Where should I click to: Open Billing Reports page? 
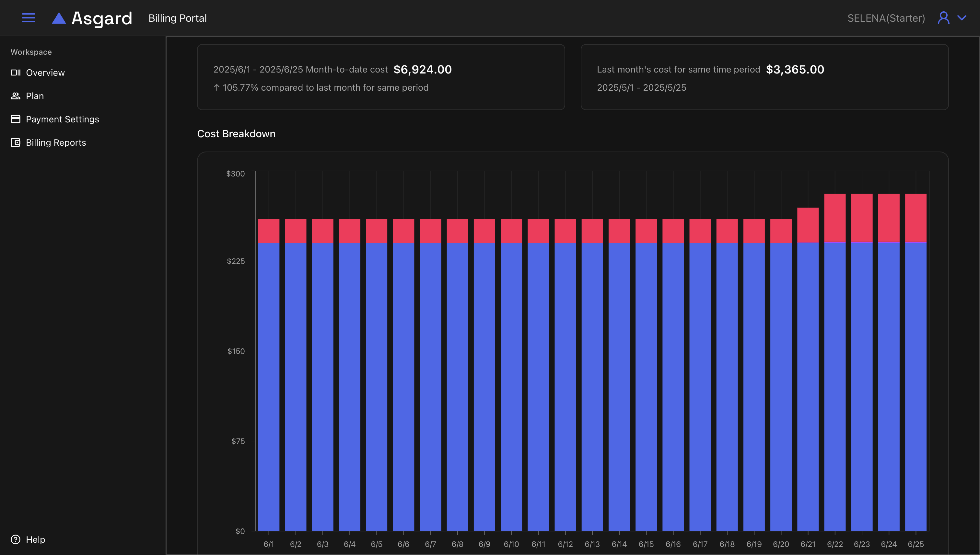(x=56, y=142)
